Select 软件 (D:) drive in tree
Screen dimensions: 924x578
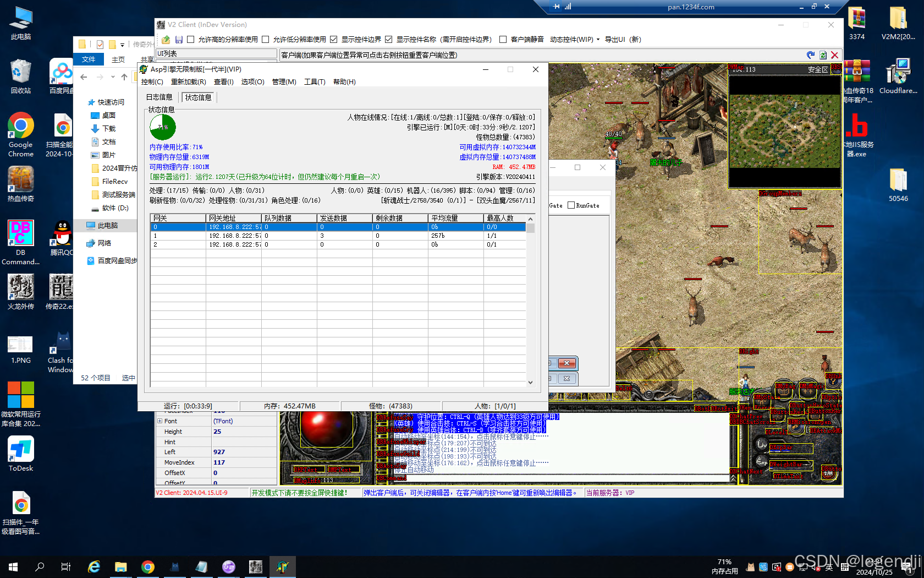(x=115, y=208)
